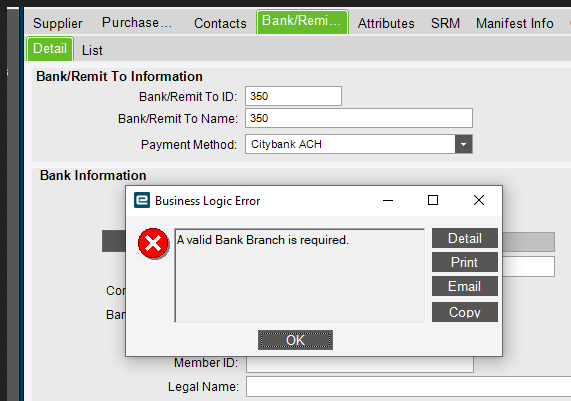Email the error message
The width and height of the screenshot is (571, 401).
coord(465,286)
